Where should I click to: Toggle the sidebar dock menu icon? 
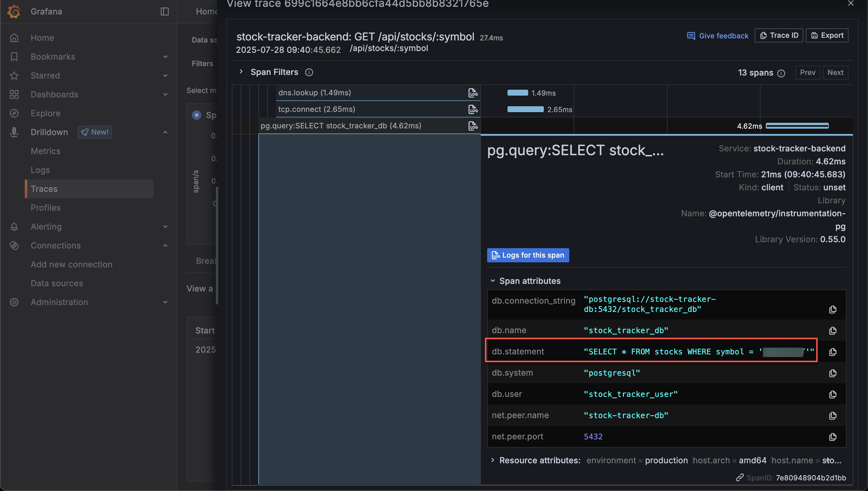(165, 12)
